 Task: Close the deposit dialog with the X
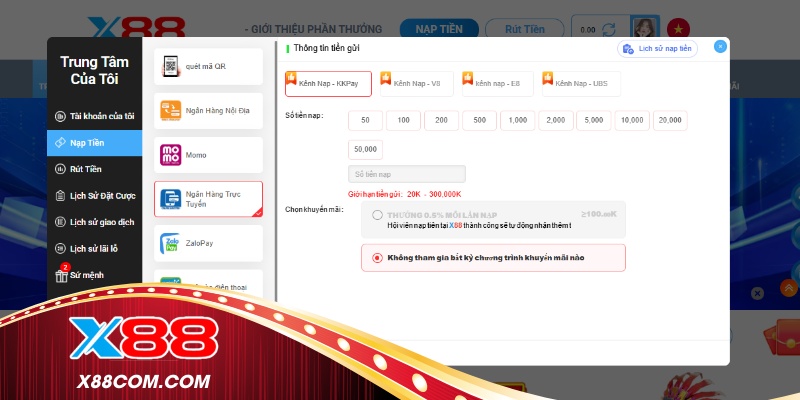point(720,47)
